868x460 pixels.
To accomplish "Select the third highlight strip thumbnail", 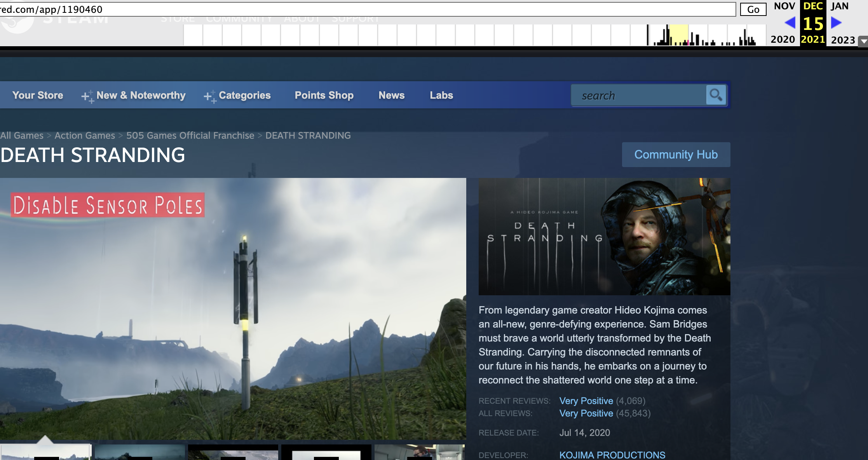I will (233, 452).
